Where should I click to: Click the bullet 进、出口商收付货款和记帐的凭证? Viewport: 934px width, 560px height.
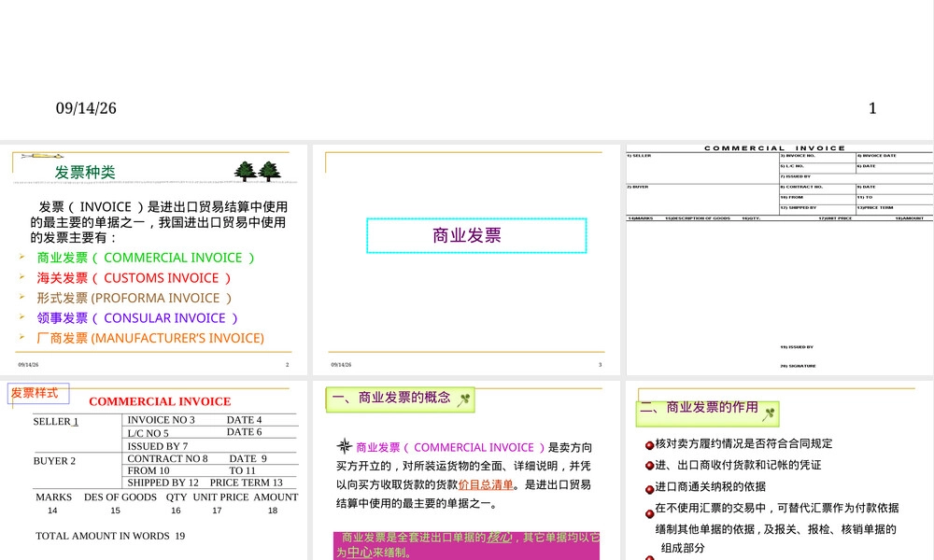738,465
